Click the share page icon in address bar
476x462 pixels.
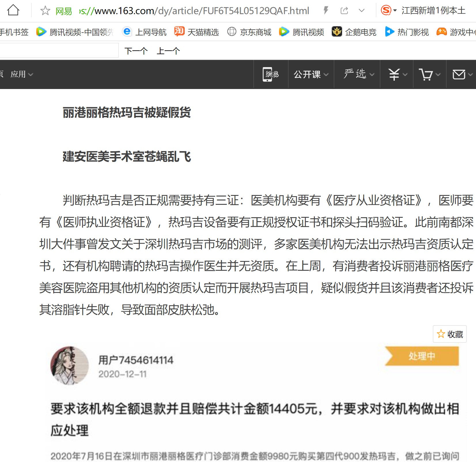point(344,11)
